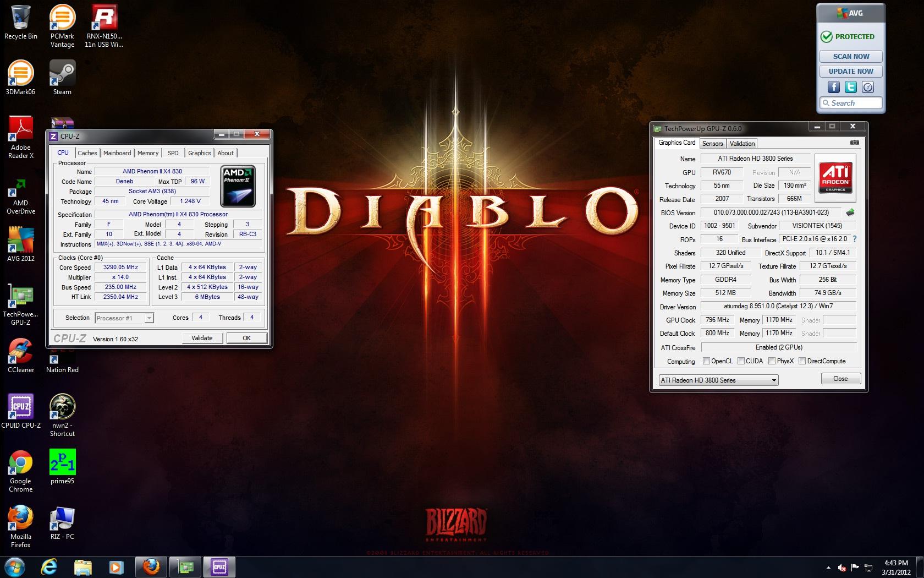Toggle OpenCL checkbox in GPU-Z
This screenshot has height=578, width=924.
pos(707,361)
